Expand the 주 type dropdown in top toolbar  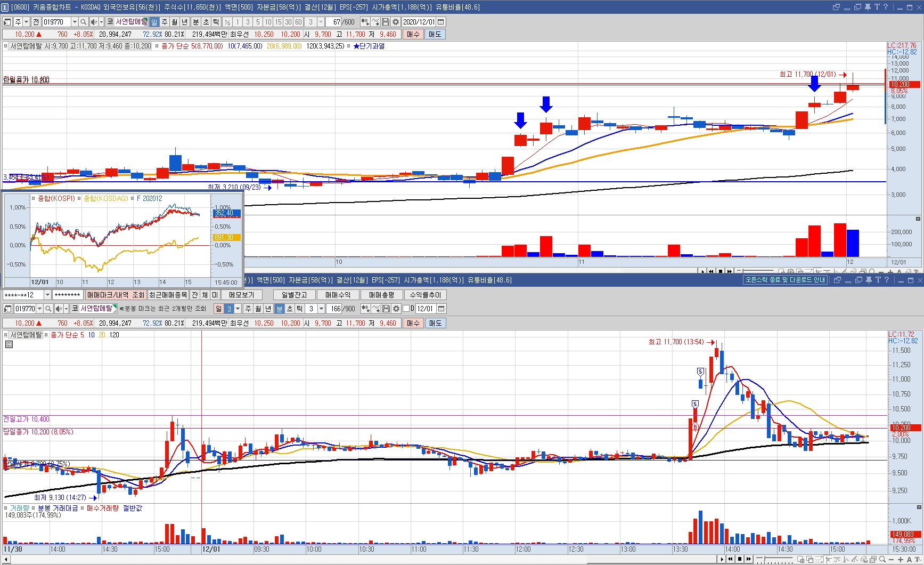[27, 22]
